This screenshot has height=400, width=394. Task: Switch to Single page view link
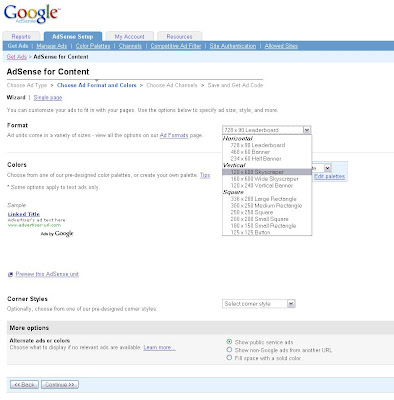tap(48, 98)
